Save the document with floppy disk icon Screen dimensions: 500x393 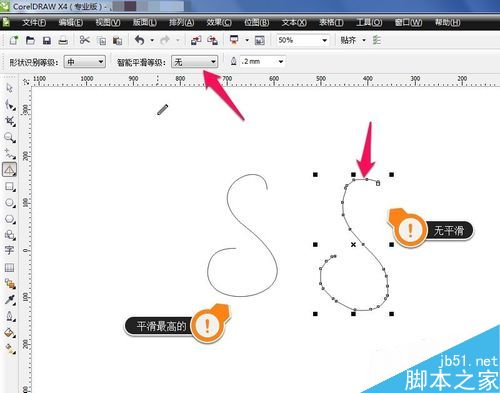[47, 40]
